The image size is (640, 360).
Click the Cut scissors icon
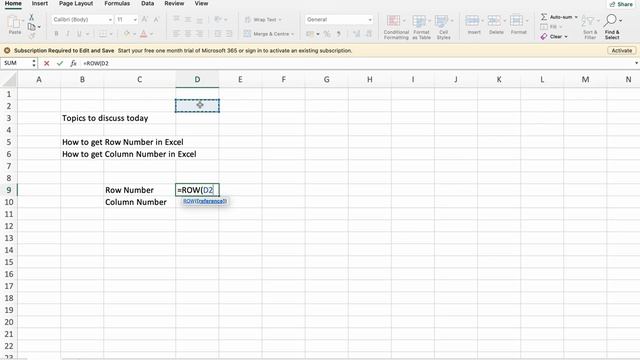tap(31, 17)
